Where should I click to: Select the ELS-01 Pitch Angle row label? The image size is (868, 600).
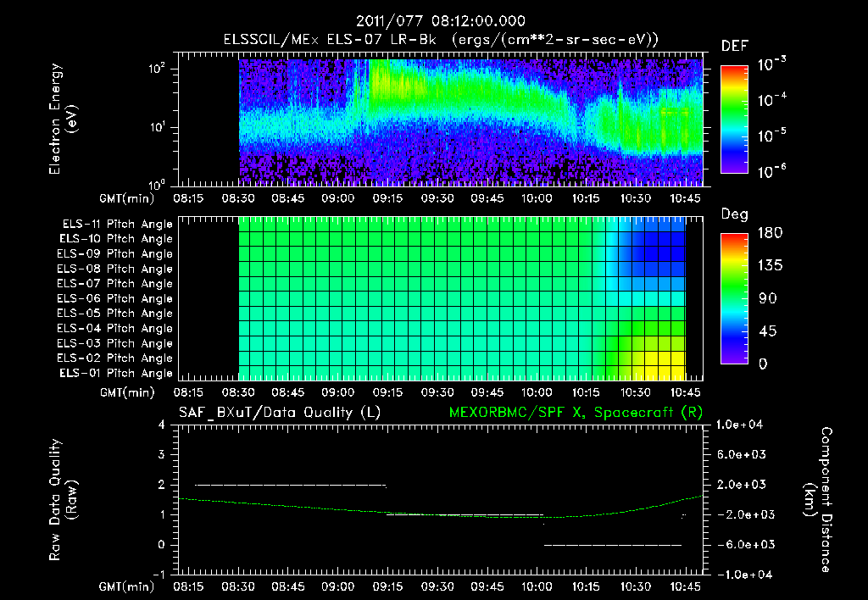[116, 374]
